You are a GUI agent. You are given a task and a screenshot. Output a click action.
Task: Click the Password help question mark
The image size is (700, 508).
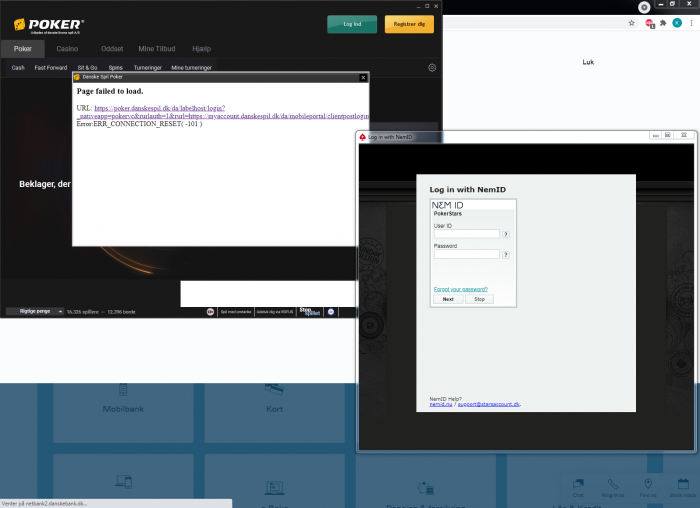pyautogui.click(x=506, y=254)
